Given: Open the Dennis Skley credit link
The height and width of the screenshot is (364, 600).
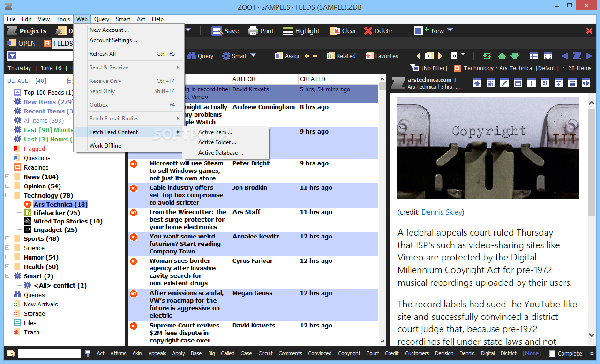Looking at the screenshot, I should [442, 212].
